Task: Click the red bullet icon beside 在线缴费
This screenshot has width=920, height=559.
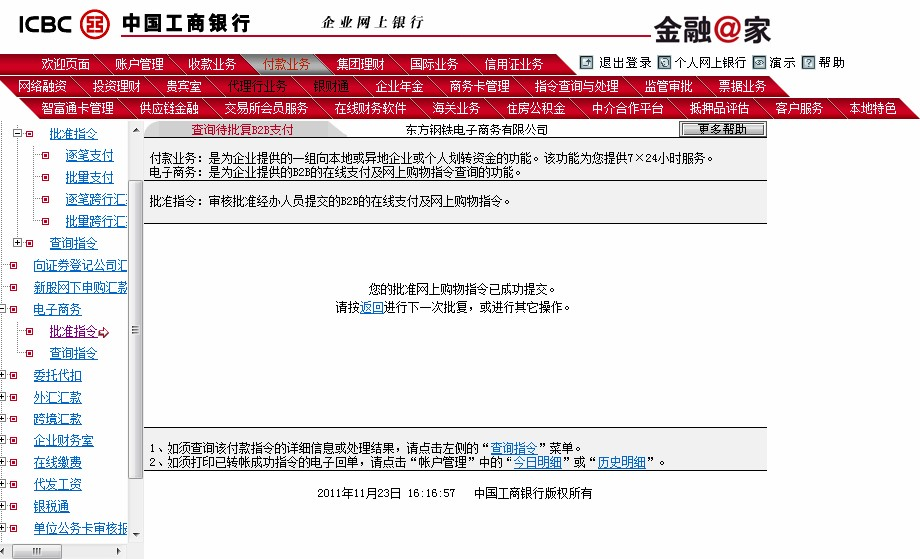Action: coord(13,462)
